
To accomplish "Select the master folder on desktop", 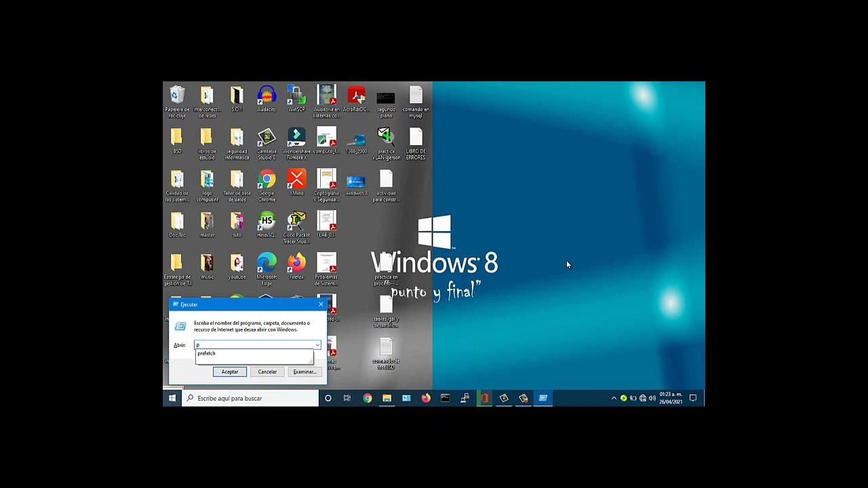I will coord(207,225).
